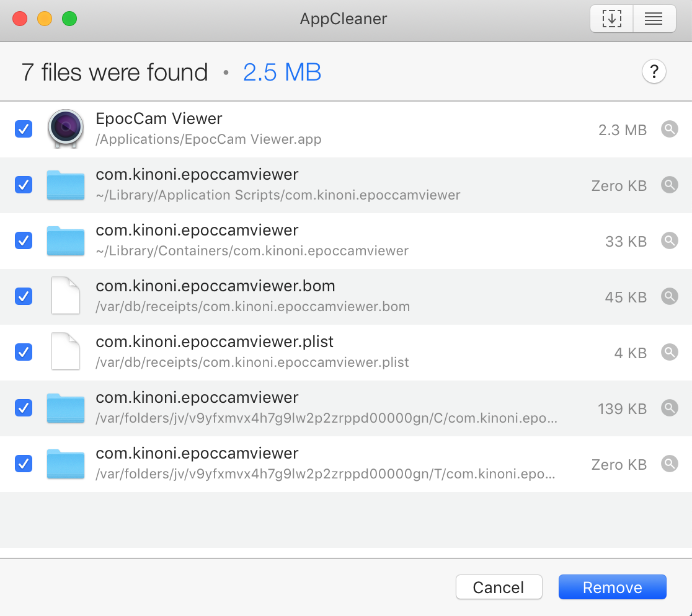692x616 pixels.
Task: Click the 2.3 MB size value
Action: [623, 130]
